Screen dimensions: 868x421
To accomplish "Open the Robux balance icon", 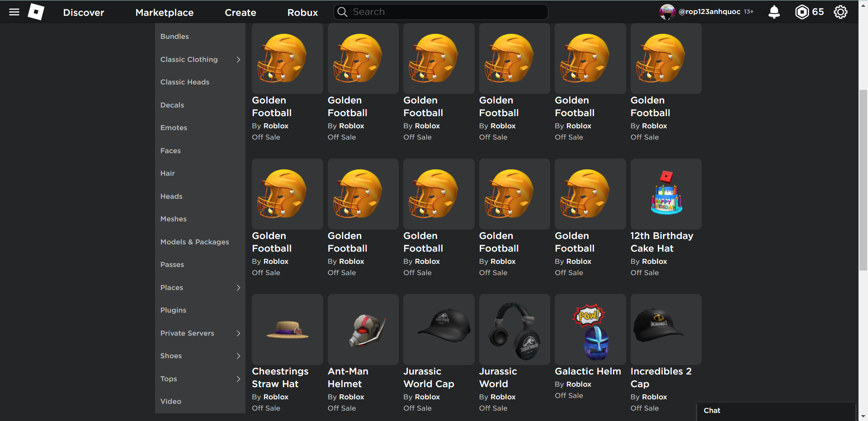I will click(802, 12).
